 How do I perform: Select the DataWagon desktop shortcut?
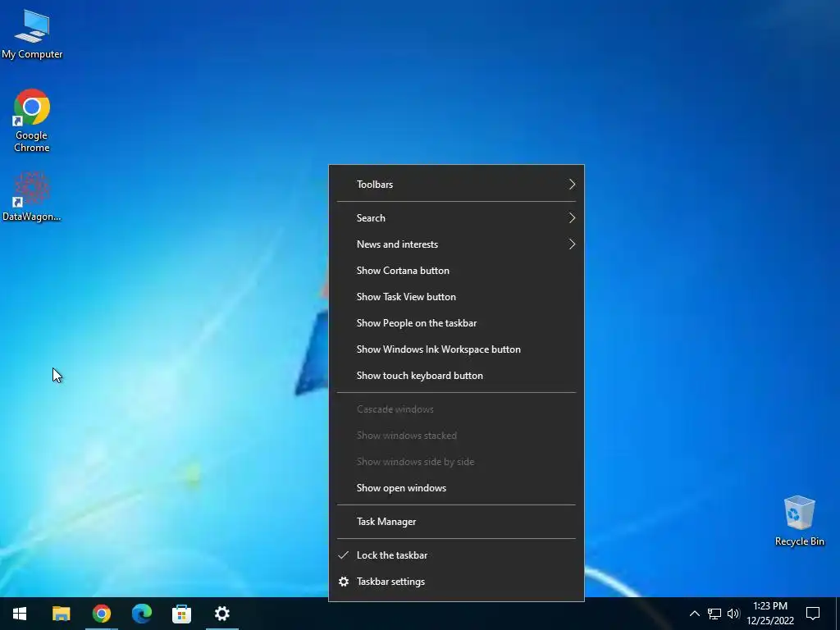point(32,196)
